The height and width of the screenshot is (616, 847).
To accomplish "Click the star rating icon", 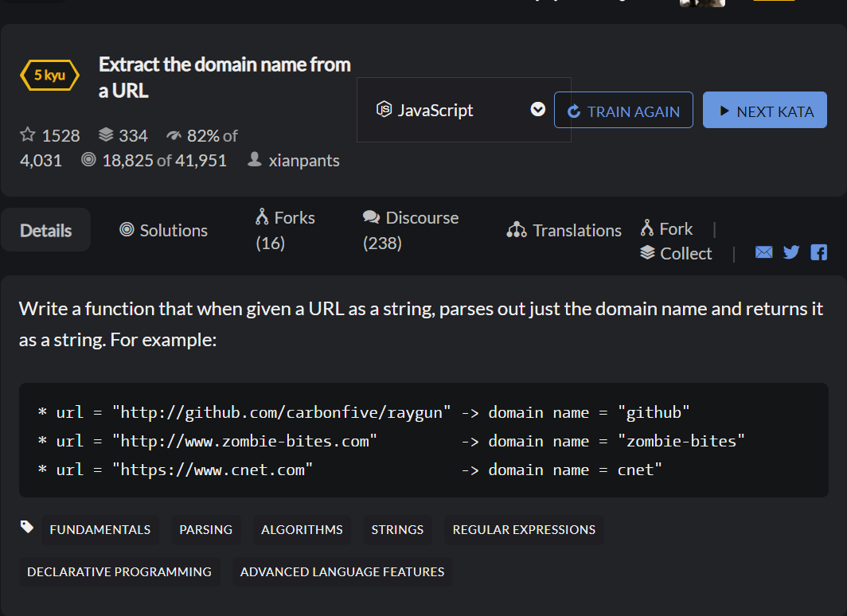I will click(x=28, y=135).
